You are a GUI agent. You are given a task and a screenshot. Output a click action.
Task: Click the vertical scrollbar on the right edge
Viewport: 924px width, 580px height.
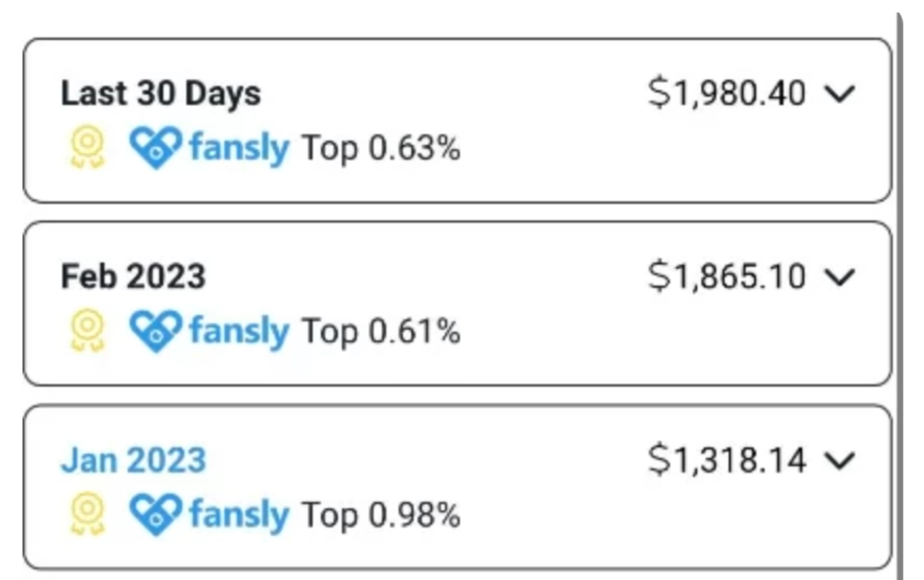899,297
